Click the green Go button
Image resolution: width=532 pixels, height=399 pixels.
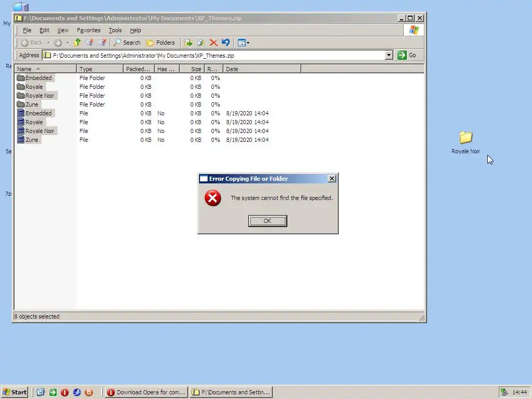pyautogui.click(x=407, y=55)
